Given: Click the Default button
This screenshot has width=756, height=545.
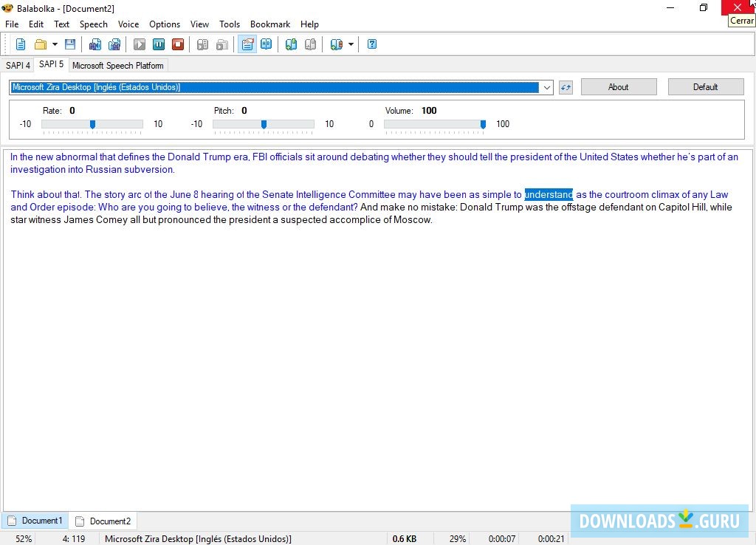Looking at the screenshot, I should 705,87.
